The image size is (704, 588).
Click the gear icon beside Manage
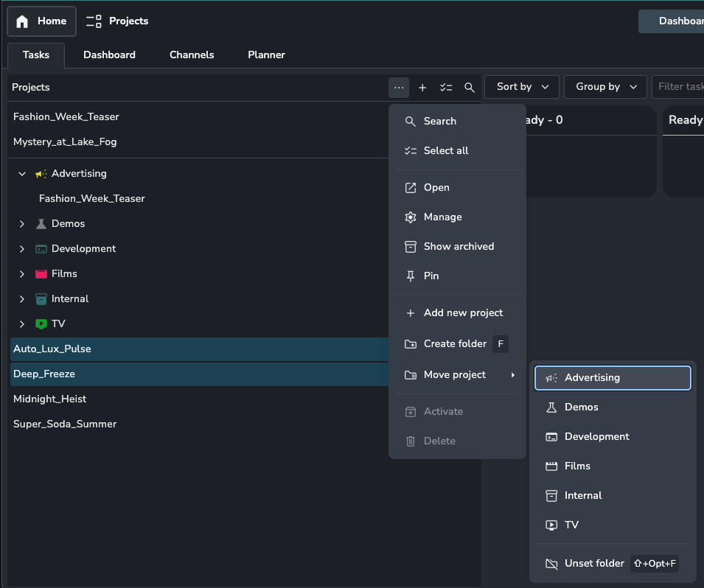[x=411, y=217]
